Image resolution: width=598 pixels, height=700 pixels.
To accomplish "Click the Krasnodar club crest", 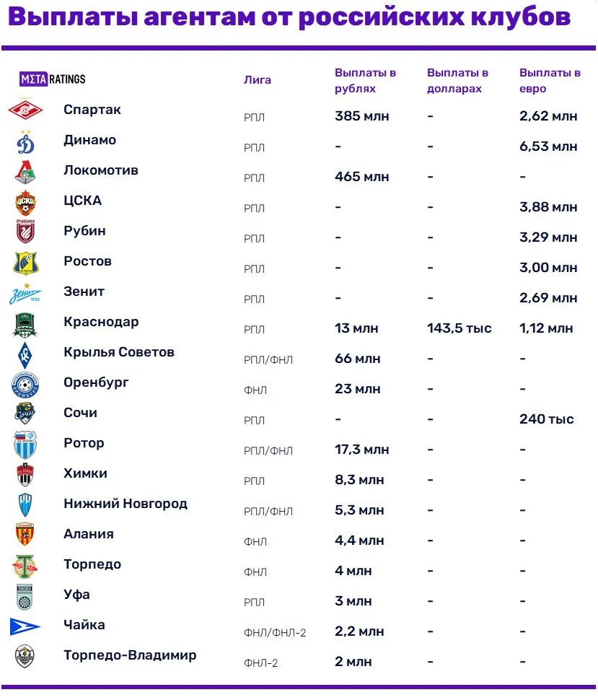I will point(25,325).
